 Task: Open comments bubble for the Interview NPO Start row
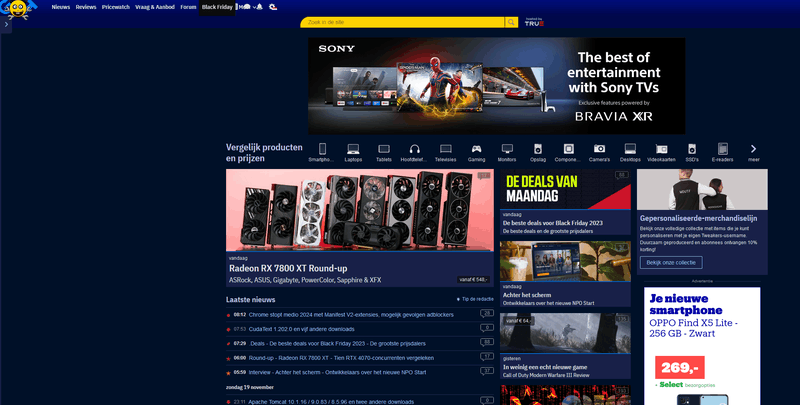pos(487,371)
